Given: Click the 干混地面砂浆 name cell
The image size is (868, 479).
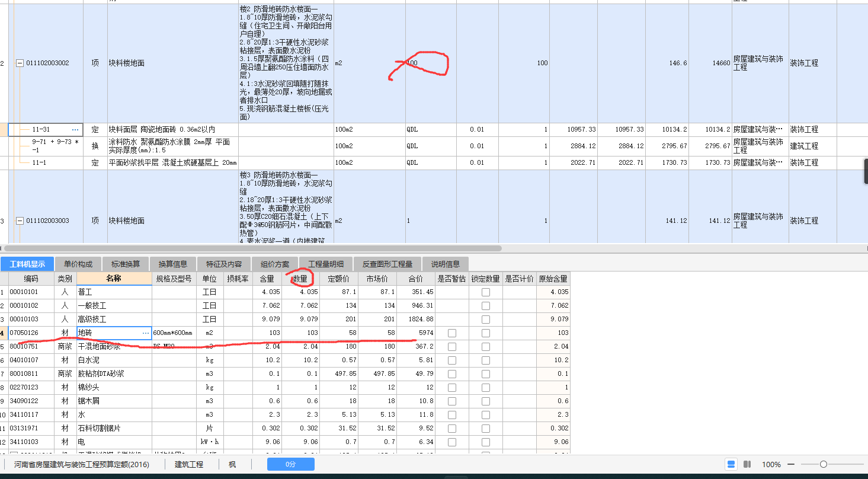Looking at the screenshot, I should tap(114, 347).
